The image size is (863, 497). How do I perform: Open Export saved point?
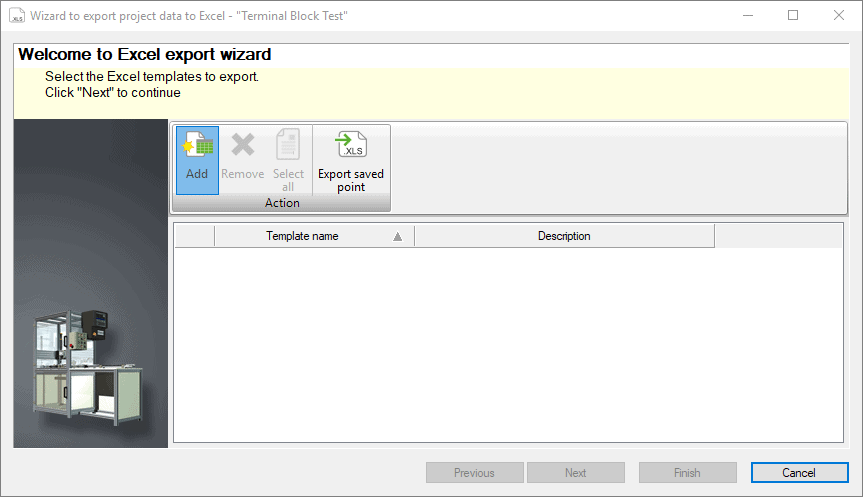point(351,160)
